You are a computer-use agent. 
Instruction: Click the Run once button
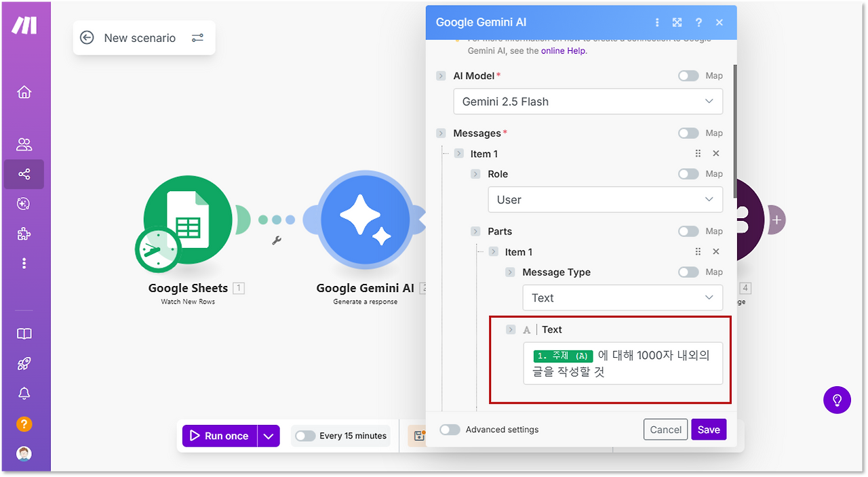220,436
